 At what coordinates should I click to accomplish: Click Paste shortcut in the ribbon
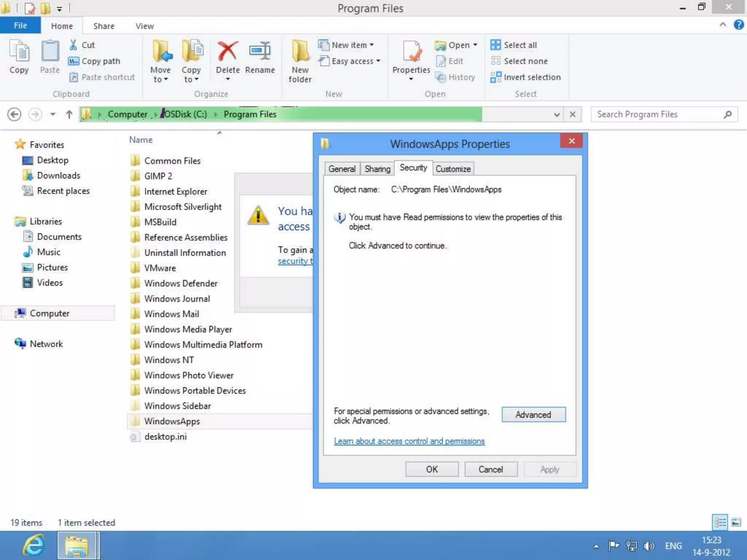[x=102, y=77]
